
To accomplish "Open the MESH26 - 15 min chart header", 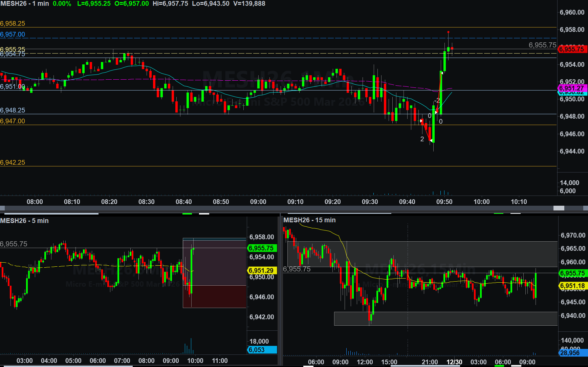I will pos(309,220).
